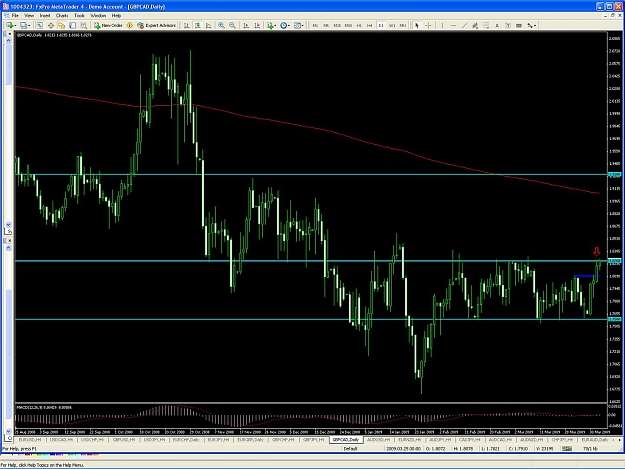
Task: Select the Cursor arrow tool
Action: (x=417, y=25)
